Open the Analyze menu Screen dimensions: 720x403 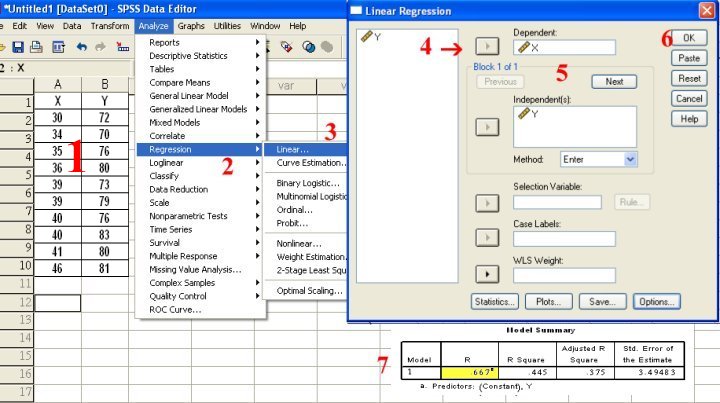(153, 26)
